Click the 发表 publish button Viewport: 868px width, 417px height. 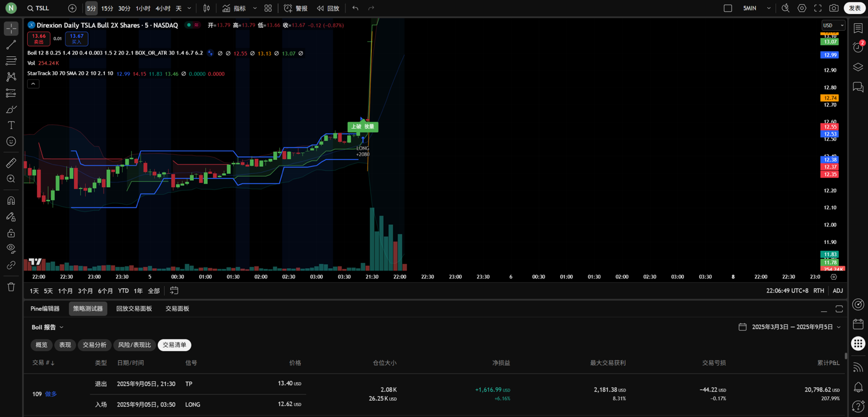[855, 8]
